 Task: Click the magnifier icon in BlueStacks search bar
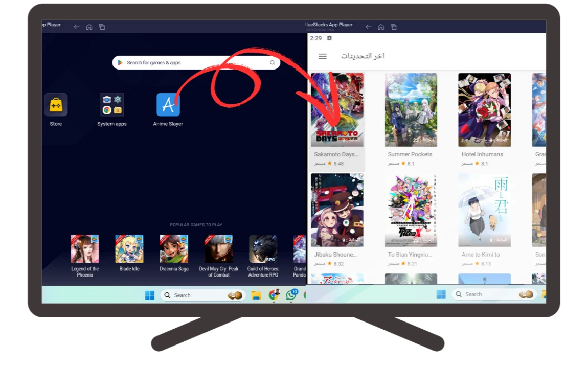(x=272, y=62)
